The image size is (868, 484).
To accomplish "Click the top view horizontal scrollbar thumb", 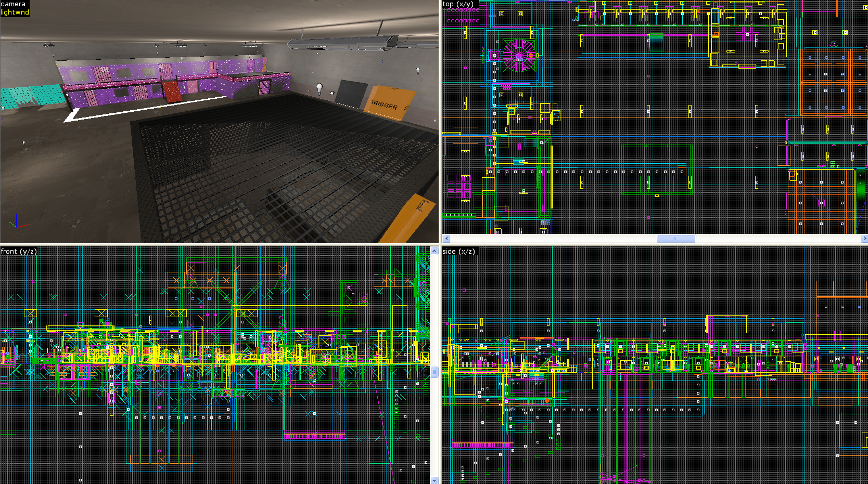I will click(x=676, y=239).
